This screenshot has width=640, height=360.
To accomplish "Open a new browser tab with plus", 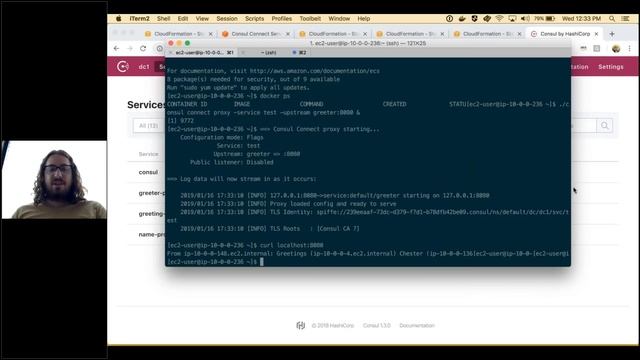I will click(612, 34).
